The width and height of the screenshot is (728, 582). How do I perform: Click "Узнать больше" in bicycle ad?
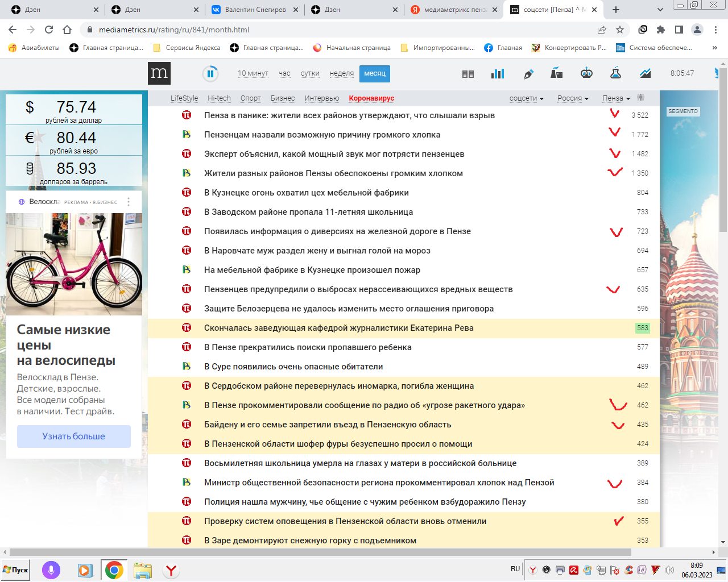click(x=74, y=436)
